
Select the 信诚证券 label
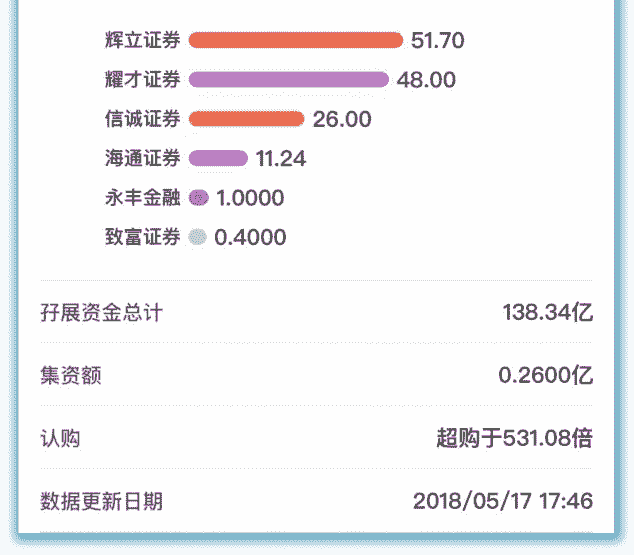click(142, 119)
